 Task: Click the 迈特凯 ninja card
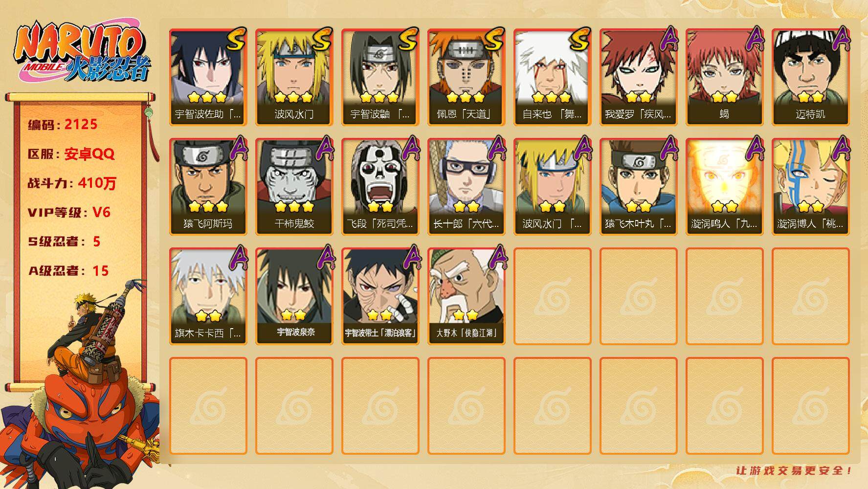[x=810, y=77]
